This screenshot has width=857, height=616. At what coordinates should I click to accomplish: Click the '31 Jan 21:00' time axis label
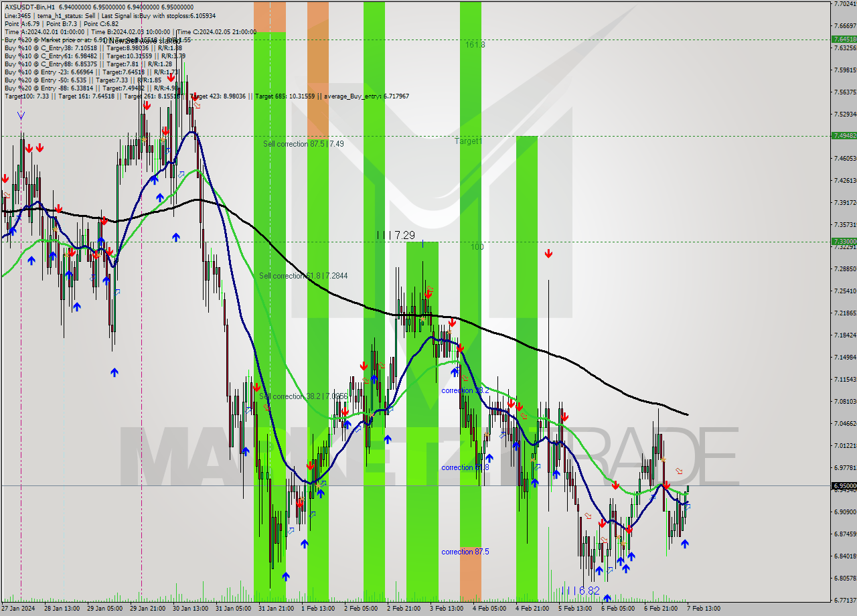tap(275, 609)
